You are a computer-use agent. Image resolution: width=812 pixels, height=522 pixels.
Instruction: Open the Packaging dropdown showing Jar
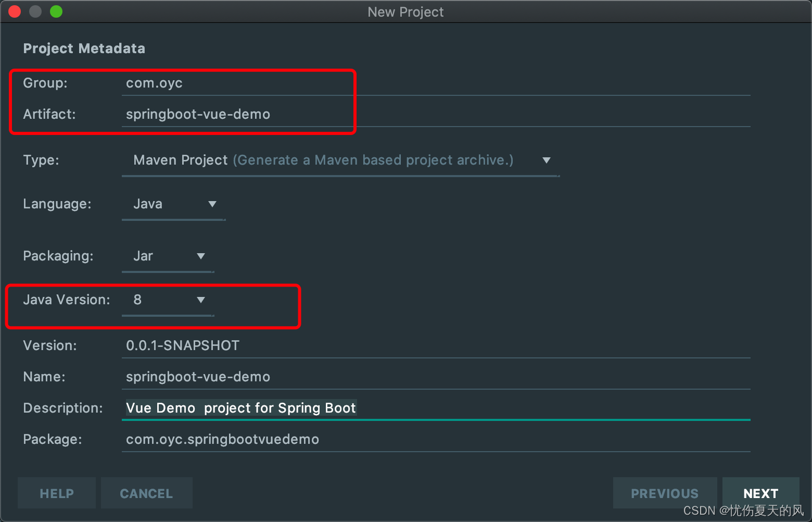click(168, 256)
